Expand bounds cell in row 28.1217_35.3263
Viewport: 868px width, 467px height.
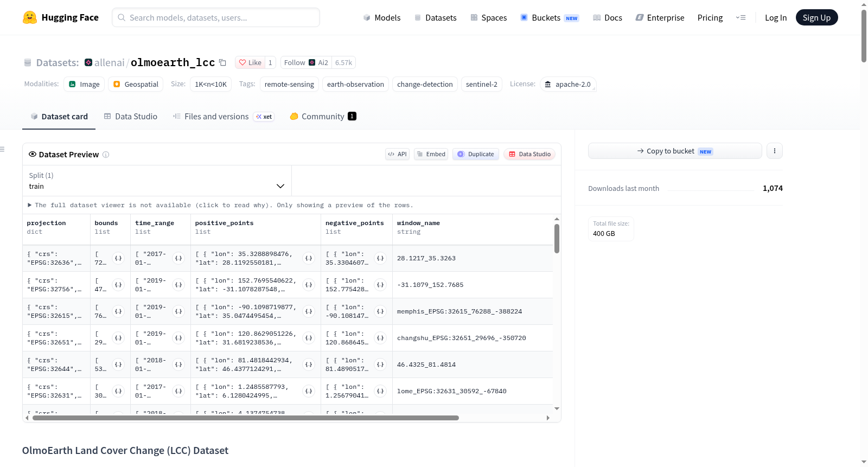pos(118,258)
